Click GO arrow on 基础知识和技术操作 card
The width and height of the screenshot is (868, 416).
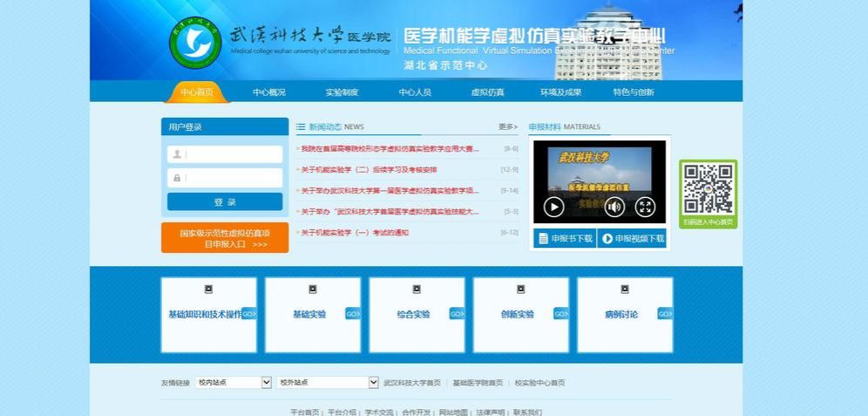[x=249, y=313]
